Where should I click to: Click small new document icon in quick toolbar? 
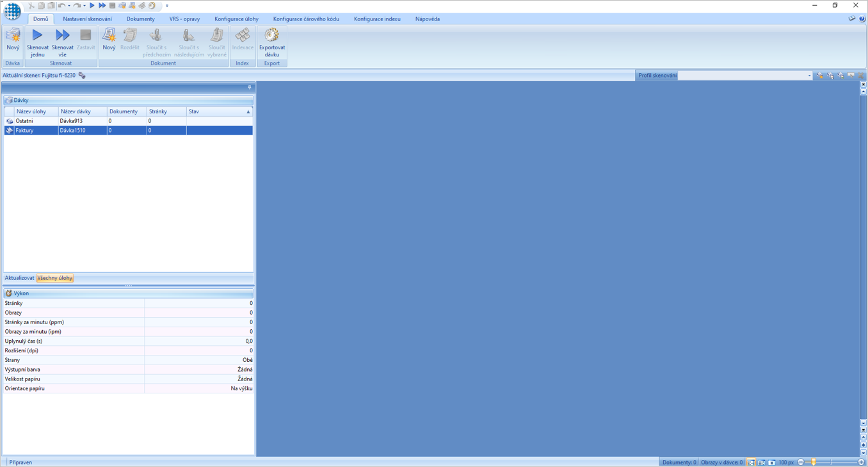pyautogui.click(x=132, y=6)
